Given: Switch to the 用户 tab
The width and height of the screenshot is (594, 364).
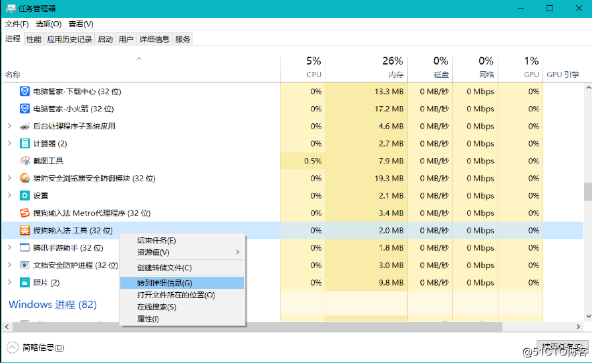Looking at the screenshot, I should 126,40.
